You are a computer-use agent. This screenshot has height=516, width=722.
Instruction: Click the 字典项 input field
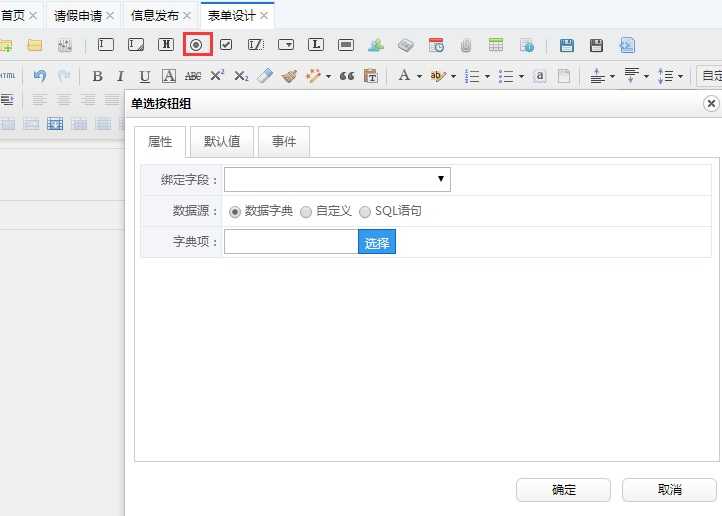291,242
